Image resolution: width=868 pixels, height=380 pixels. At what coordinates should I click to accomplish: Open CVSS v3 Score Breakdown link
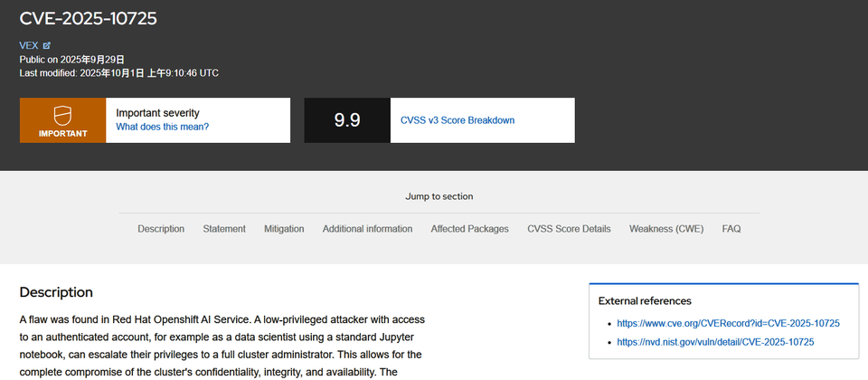[x=458, y=120]
